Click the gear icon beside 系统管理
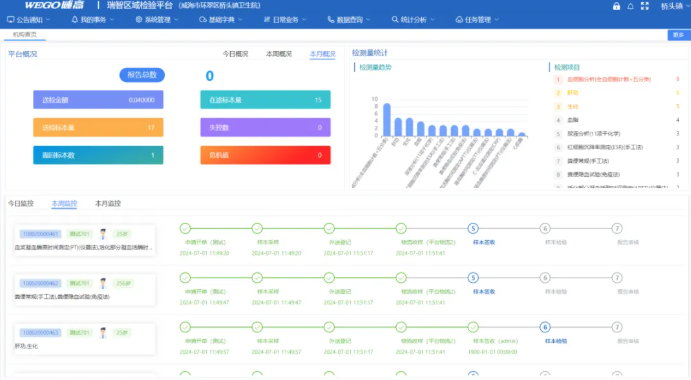This screenshot has width=691, height=380. point(139,20)
